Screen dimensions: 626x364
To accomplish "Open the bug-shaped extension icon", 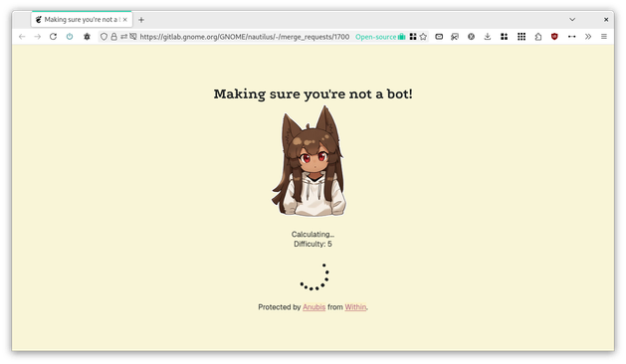I will pyautogui.click(x=87, y=37).
